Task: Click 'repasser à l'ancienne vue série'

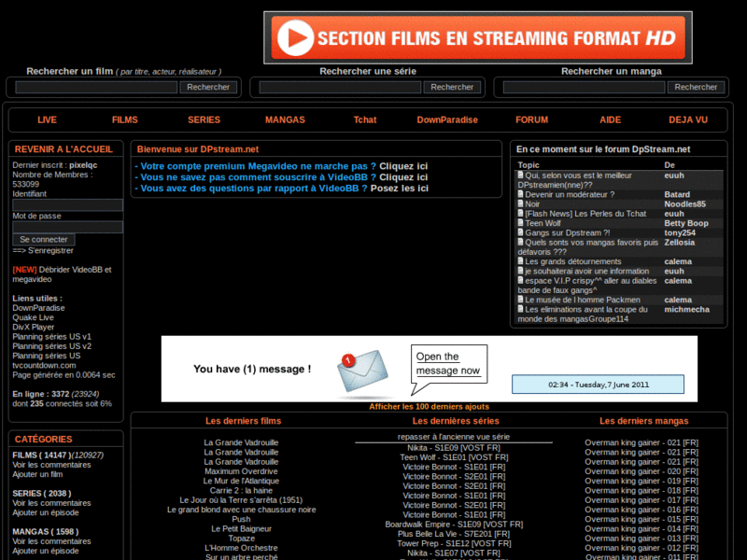Action: tap(454, 437)
